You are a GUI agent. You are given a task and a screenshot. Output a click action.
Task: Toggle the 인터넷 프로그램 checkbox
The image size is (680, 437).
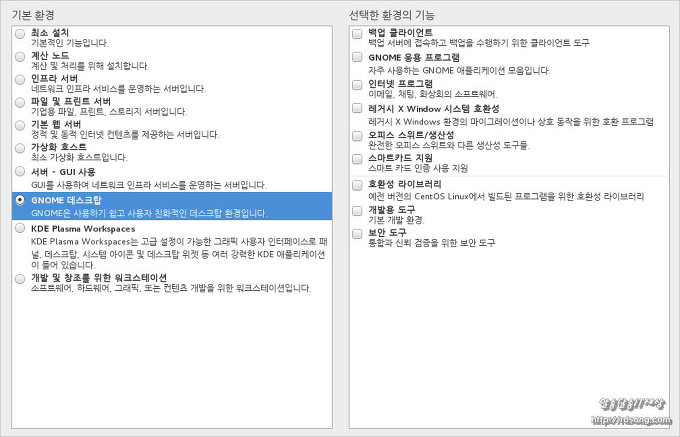[357, 83]
